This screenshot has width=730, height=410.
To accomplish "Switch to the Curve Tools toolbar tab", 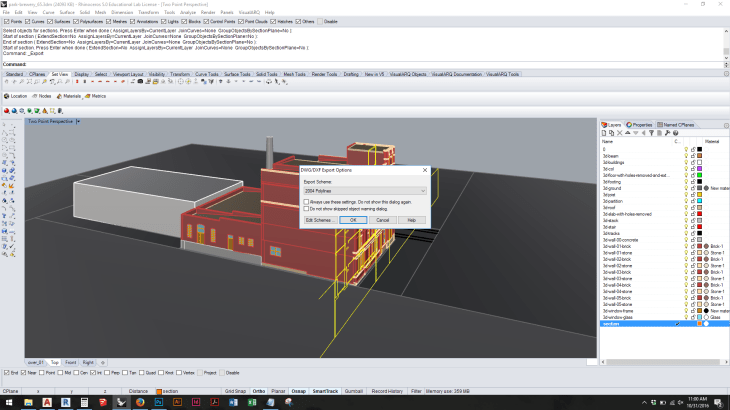I will tap(207, 74).
